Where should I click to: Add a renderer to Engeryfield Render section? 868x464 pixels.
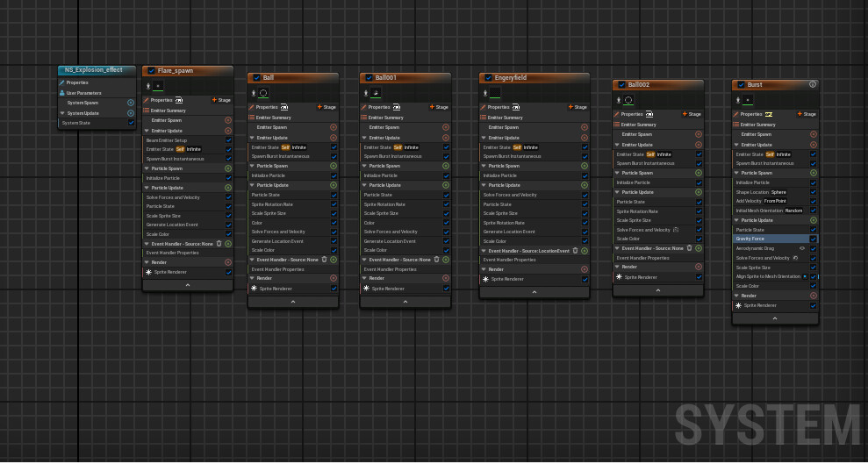pyautogui.click(x=585, y=268)
